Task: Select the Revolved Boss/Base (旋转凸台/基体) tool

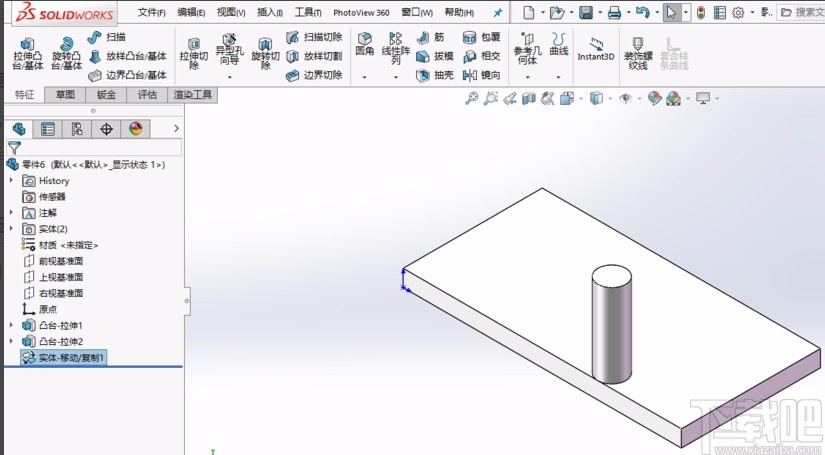Action: tap(68, 52)
